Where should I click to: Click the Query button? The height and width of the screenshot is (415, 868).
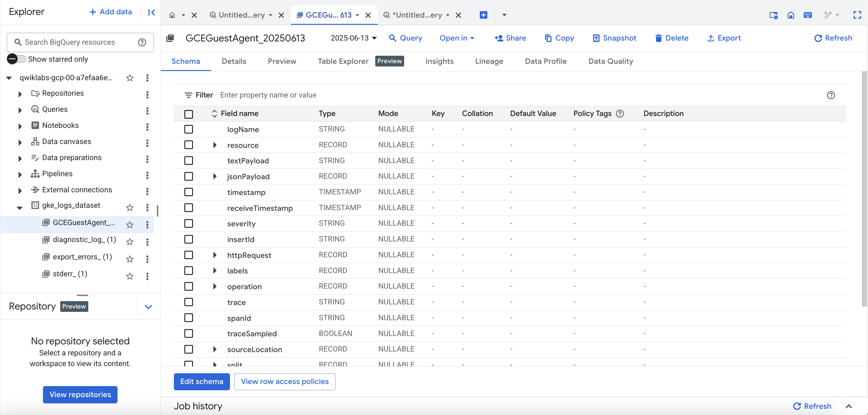[x=405, y=38]
